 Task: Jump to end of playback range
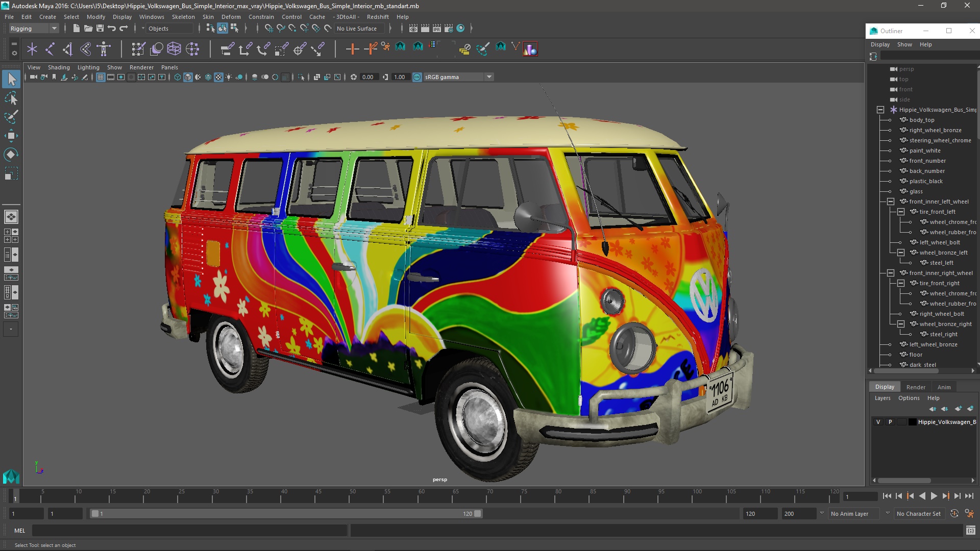coord(969,496)
